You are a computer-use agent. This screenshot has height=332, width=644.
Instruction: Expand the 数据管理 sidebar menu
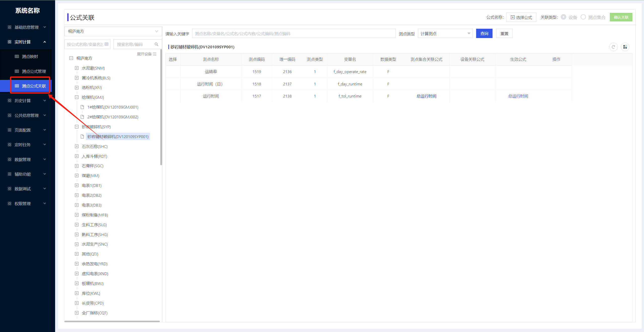(27, 159)
